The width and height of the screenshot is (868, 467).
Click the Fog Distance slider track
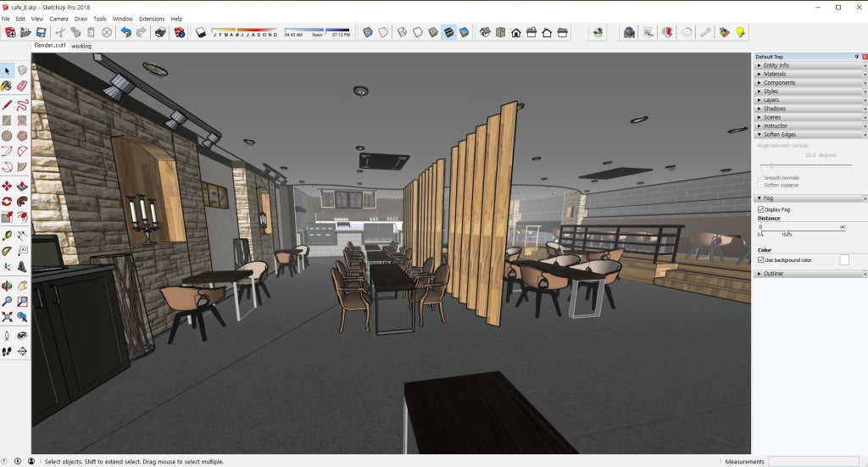click(802, 231)
